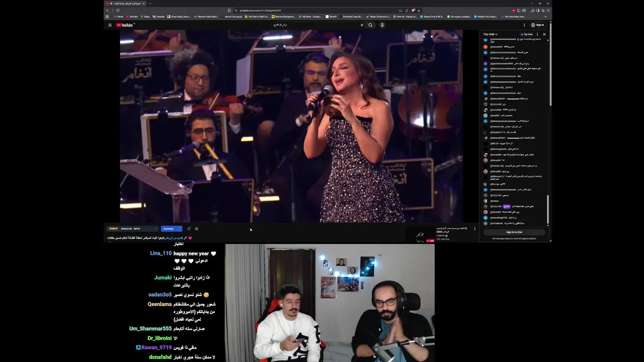Open the browser apps grid shortcut
Image resolution: width=644 pixels, height=362 pixels.
point(107,17)
